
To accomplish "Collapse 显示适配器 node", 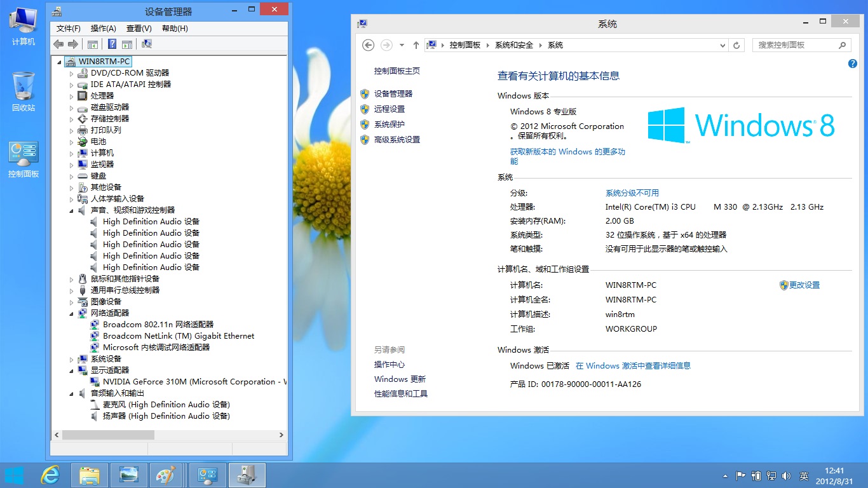I will (x=72, y=370).
